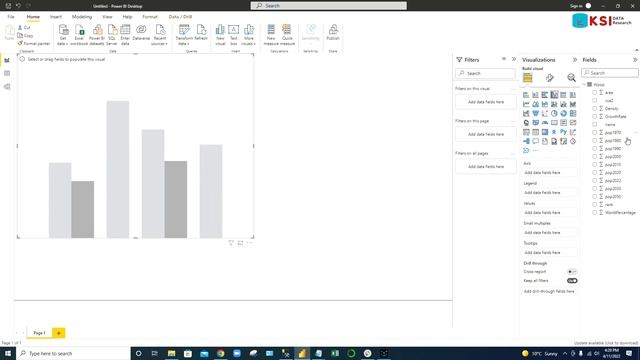The height and width of the screenshot is (360, 640).
Task: Select the funnel visual
Action: point(536,113)
